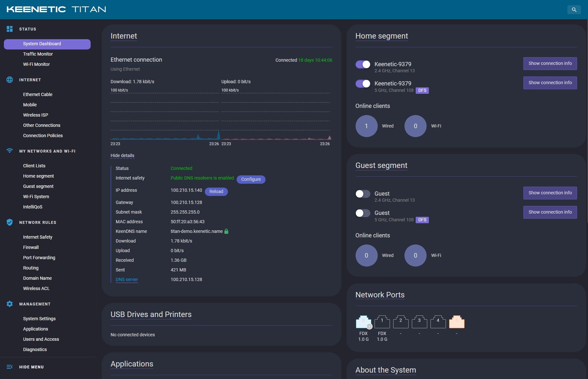Open System Dashboard menu item
The image size is (588, 379).
click(x=47, y=44)
